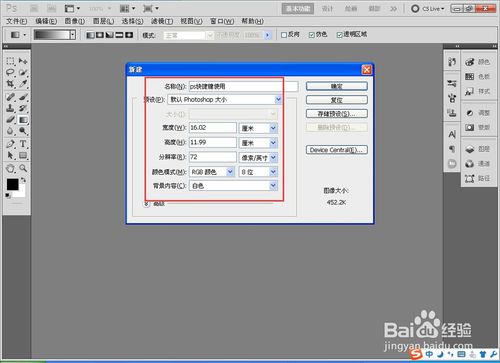This screenshot has width=500, height=363.
Task: Select the Crop tool
Action: point(10,84)
